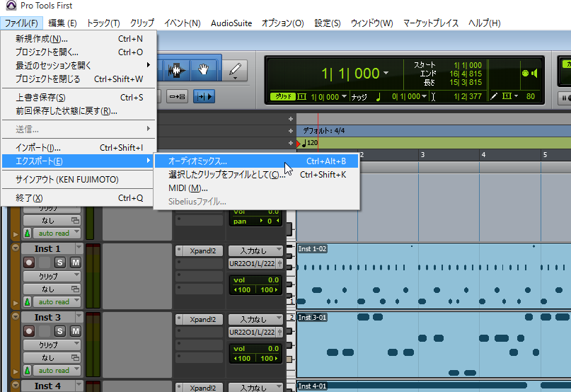Click Xpand!2 insert on Inst 3
The width and height of the screenshot is (571, 392).
tap(202, 319)
